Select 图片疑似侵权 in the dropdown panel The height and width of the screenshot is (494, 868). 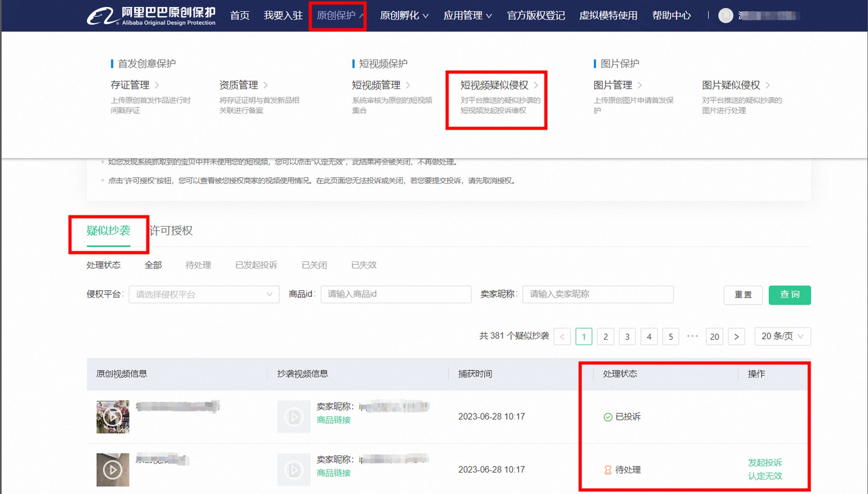731,85
